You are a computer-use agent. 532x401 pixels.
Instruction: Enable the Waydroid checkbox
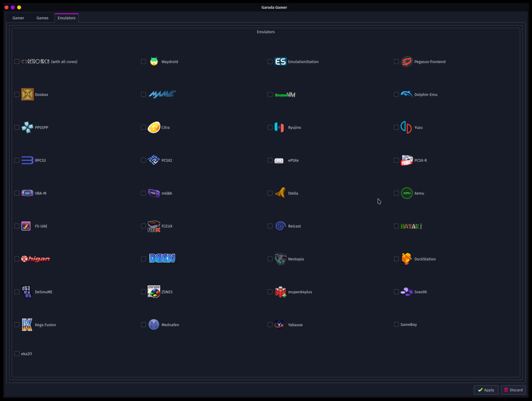(143, 62)
